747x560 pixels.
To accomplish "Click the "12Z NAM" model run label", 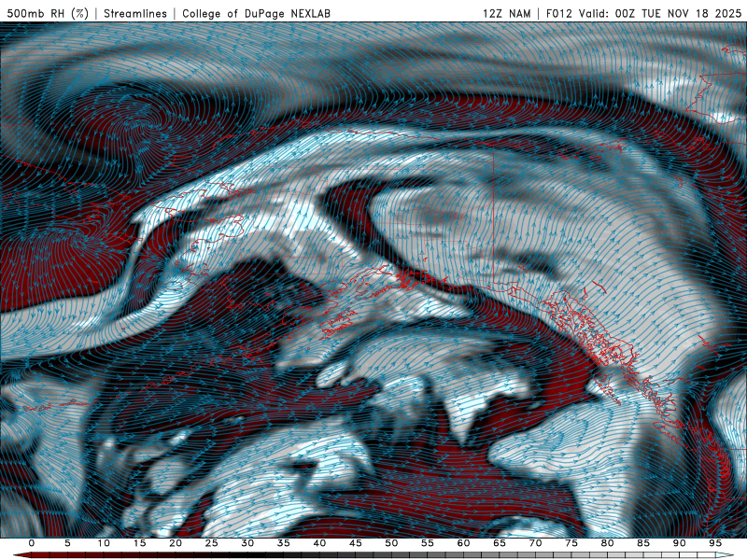I will [x=506, y=13].
